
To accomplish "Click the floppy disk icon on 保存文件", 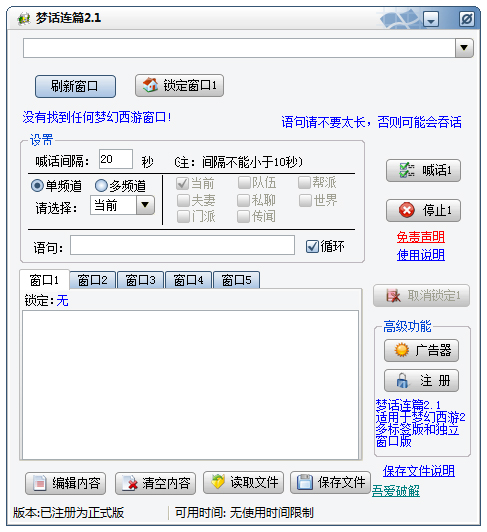I will point(304,482).
